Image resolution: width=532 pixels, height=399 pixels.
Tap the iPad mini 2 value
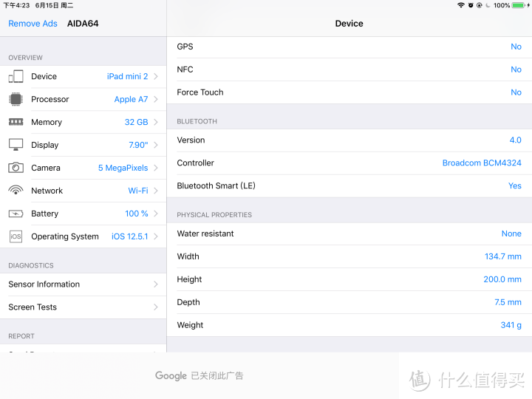pyautogui.click(x=128, y=76)
